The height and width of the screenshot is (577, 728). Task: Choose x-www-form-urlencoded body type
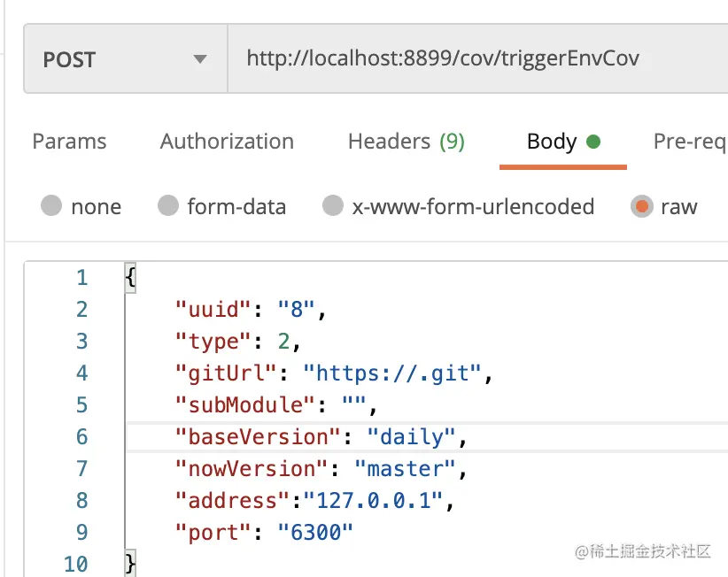(x=333, y=206)
